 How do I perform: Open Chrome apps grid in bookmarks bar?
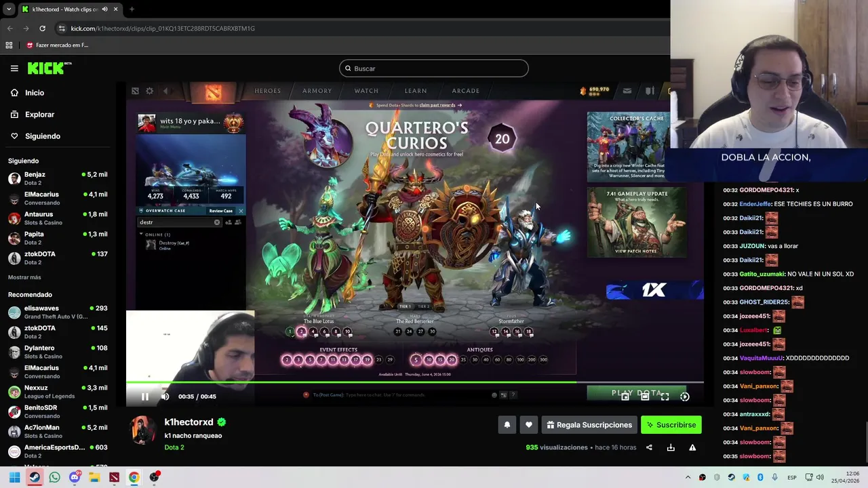coord(9,45)
